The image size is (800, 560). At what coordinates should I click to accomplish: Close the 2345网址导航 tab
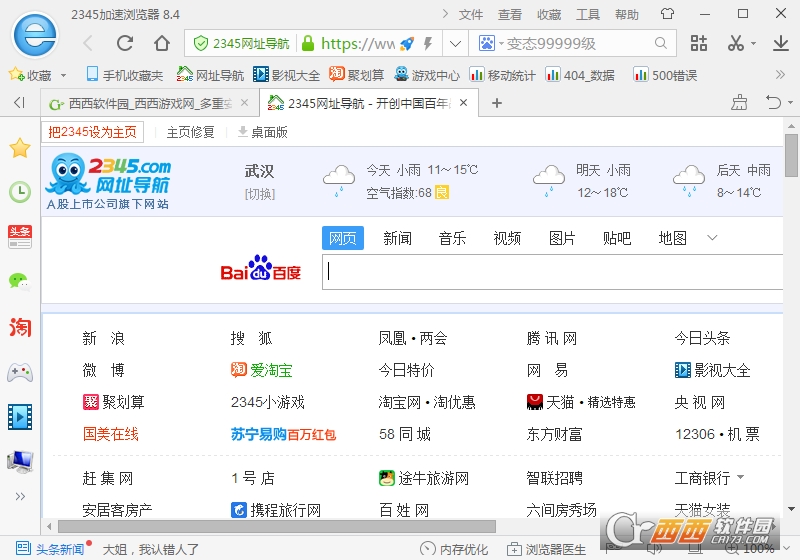coord(463,103)
